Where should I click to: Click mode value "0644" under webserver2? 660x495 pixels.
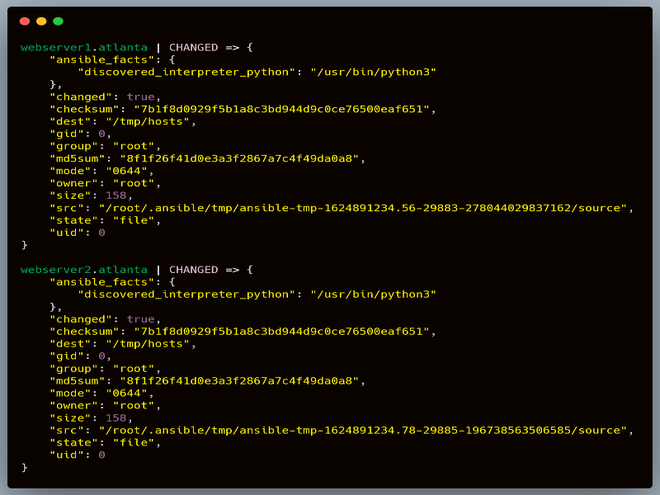coord(127,393)
